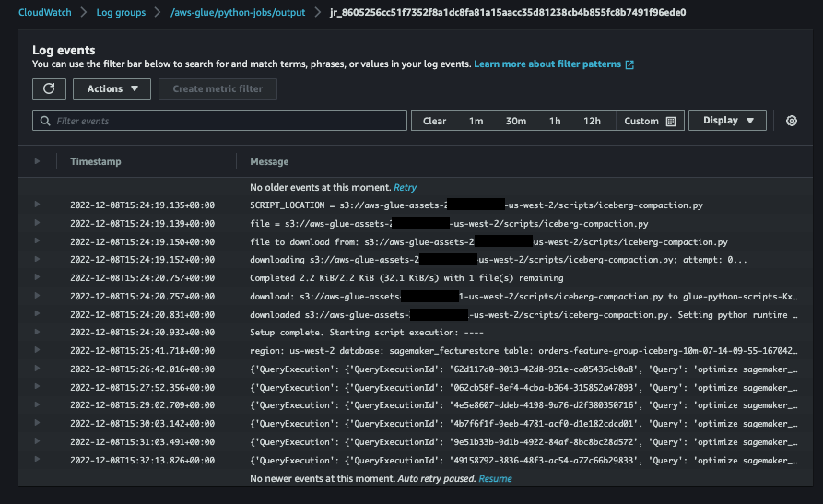This screenshot has width=823, height=504.
Task: Click the expand-all arrow in table header
Action: (x=38, y=161)
